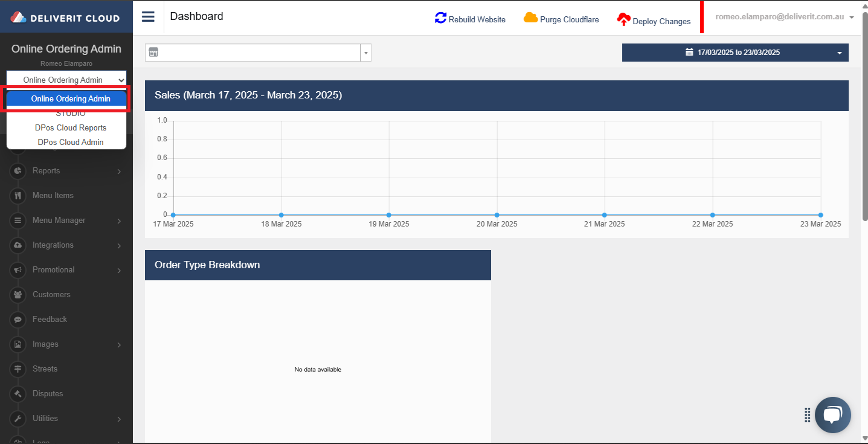Expand the Images submenu arrow
This screenshot has width=868, height=444.
tap(119, 345)
